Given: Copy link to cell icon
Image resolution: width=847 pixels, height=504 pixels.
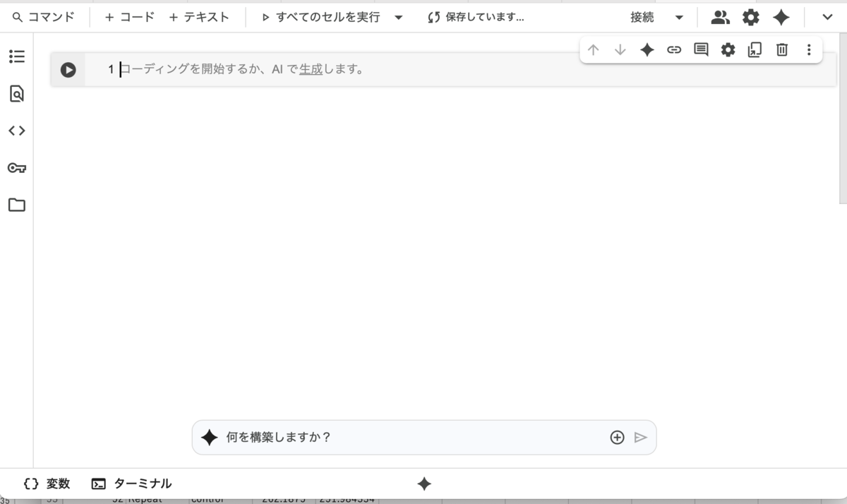Looking at the screenshot, I should coord(674,49).
